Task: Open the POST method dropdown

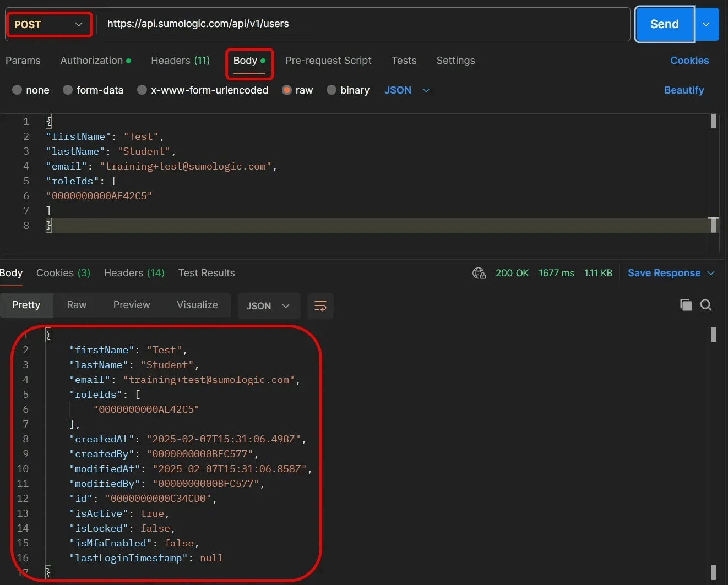Action: click(x=48, y=24)
